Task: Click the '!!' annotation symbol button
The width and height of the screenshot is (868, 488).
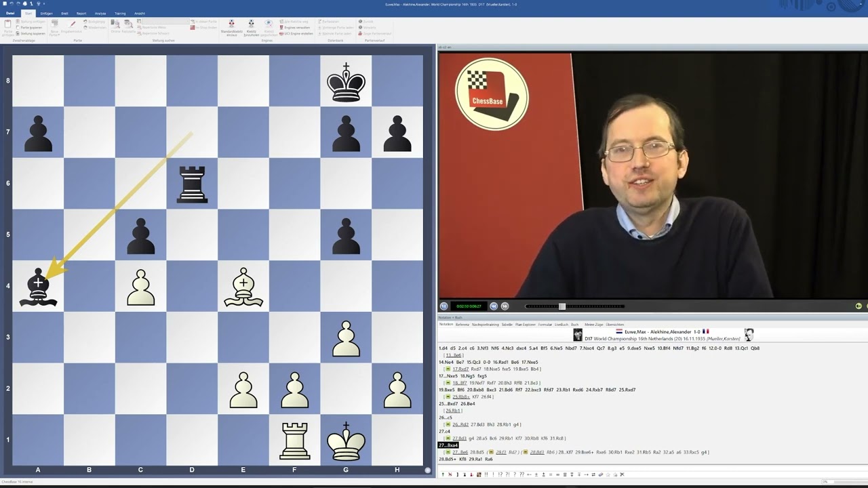Action: (486, 474)
